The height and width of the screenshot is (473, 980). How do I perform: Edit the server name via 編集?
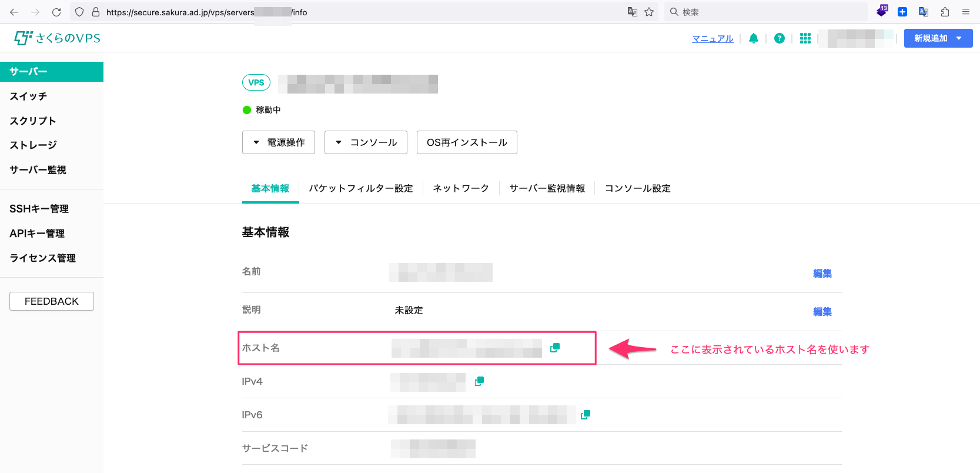click(822, 273)
